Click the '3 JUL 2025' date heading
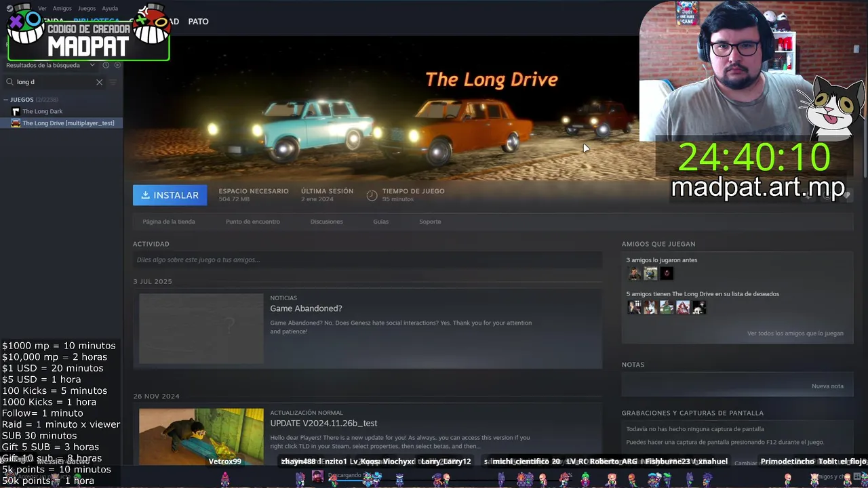 (153, 281)
